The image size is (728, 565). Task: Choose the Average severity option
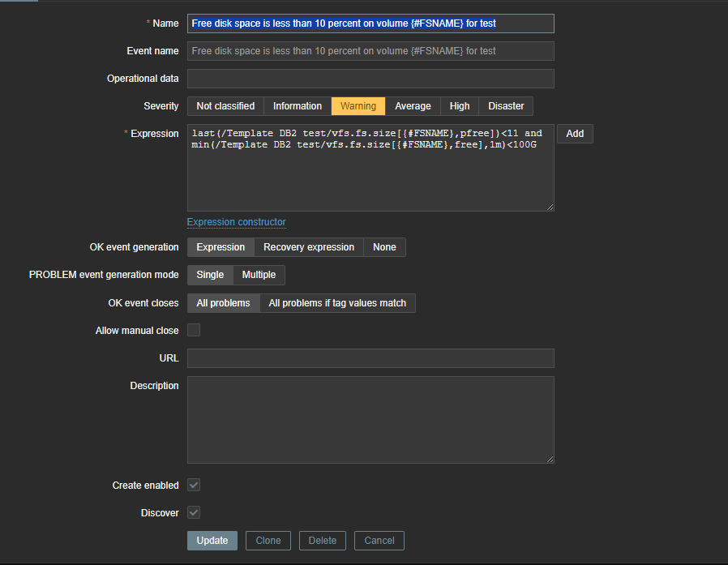point(413,106)
